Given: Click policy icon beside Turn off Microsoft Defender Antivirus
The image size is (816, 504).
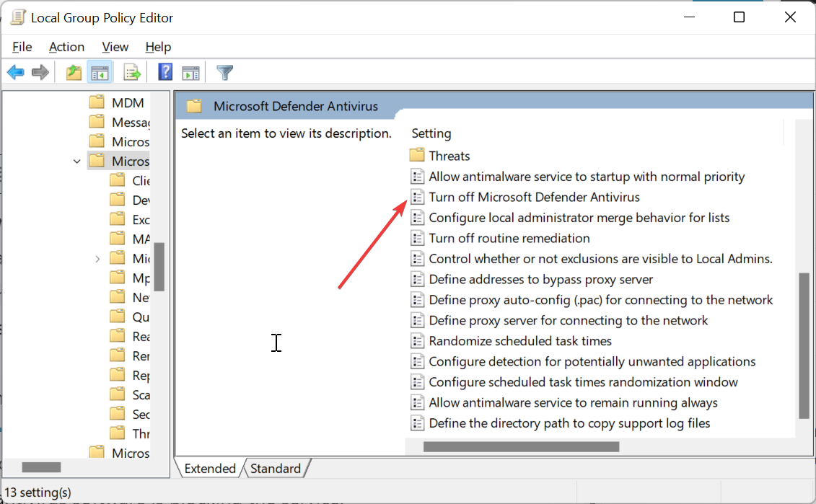Looking at the screenshot, I should (417, 197).
